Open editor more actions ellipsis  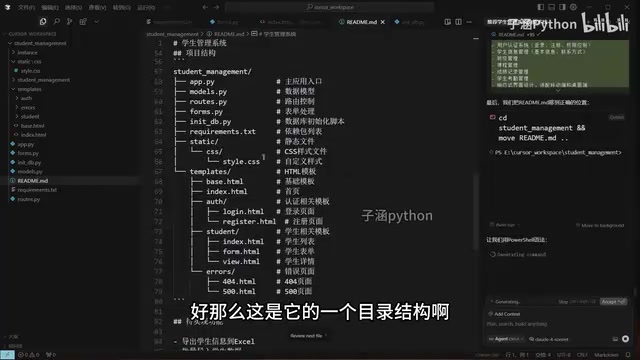469,22
